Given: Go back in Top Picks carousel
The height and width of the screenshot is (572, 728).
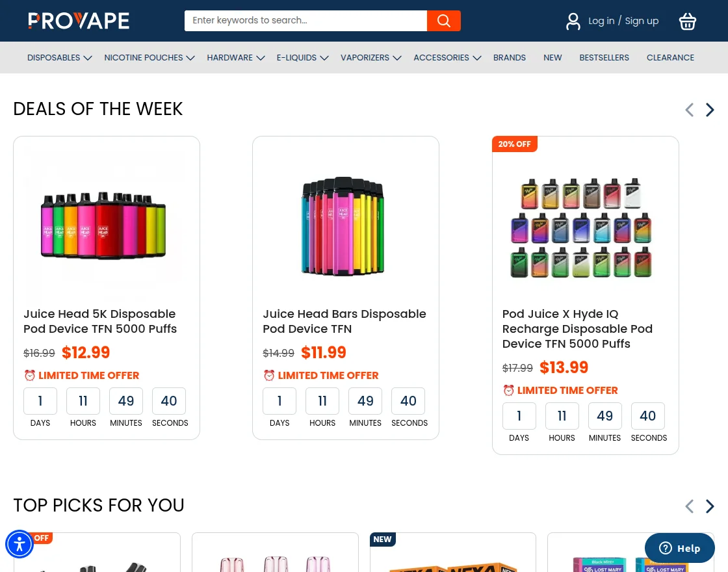Looking at the screenshot, I should pos(689,506).
